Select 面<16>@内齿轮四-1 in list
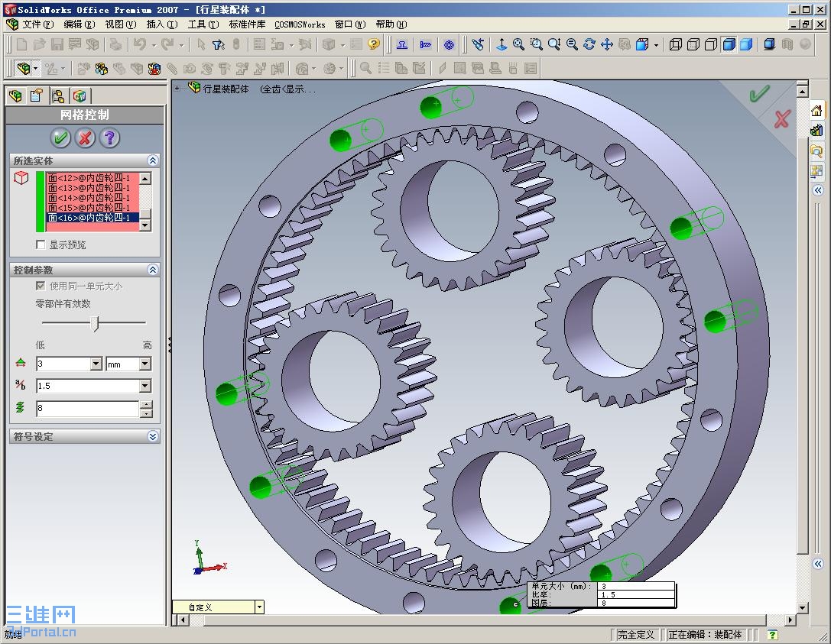This screenshot has height=644, width=831. coord(93,217)
